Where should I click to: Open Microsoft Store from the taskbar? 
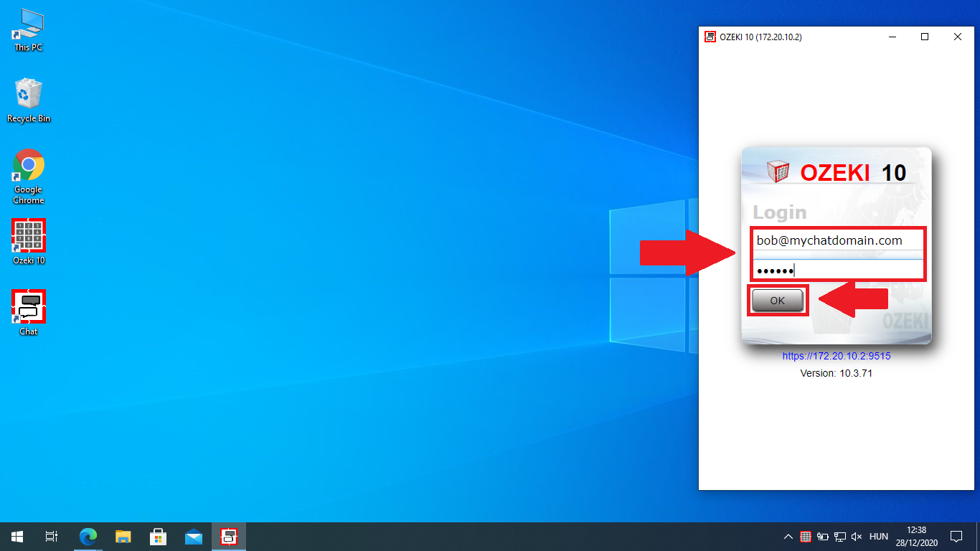coord(158,536)
